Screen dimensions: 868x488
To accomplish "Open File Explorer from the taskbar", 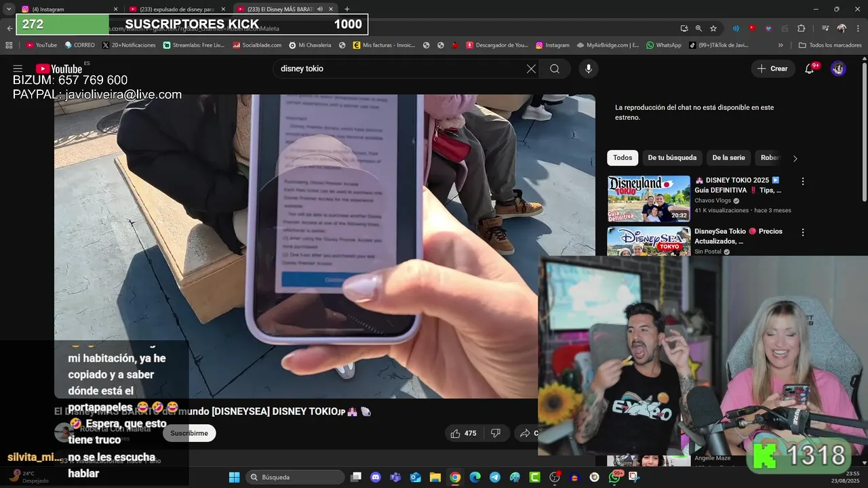I will point(435,477).
